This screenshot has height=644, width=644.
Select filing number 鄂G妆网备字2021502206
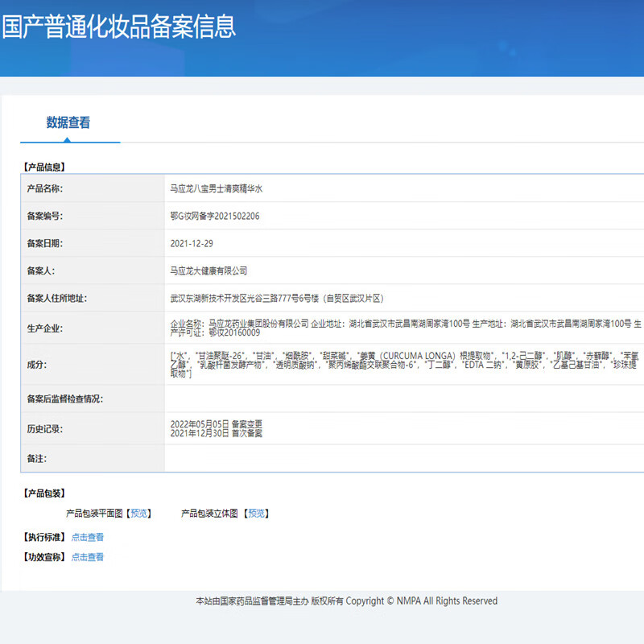pos(215,216)
